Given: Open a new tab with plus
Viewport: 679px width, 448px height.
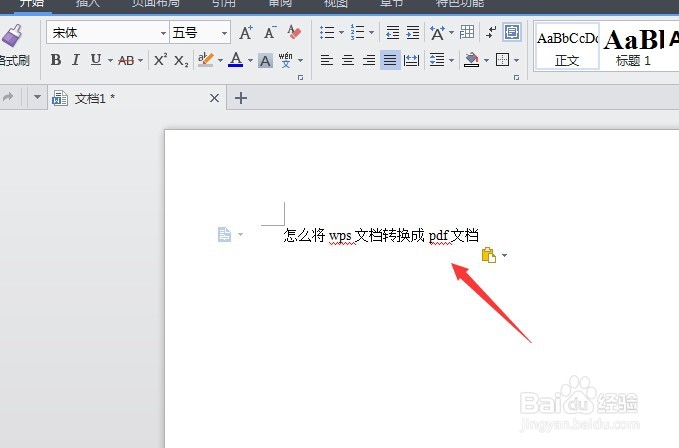Looking at the screenshot, I should coord(241,98).
